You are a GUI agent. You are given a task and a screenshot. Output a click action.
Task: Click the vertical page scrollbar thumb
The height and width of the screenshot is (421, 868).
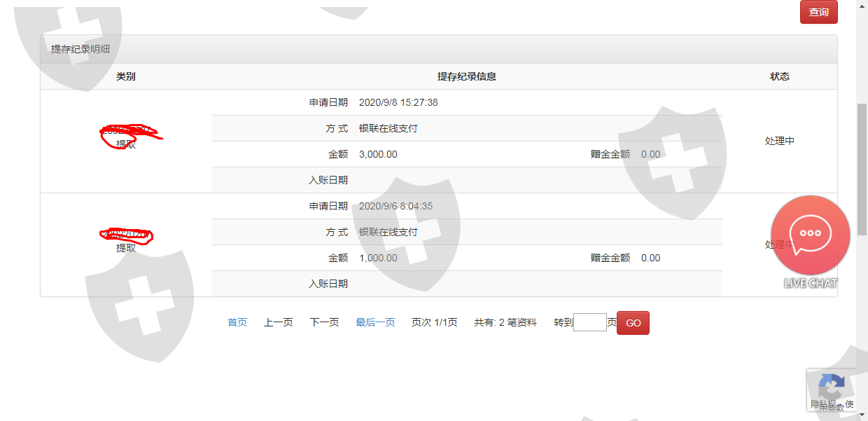(862, 168)
